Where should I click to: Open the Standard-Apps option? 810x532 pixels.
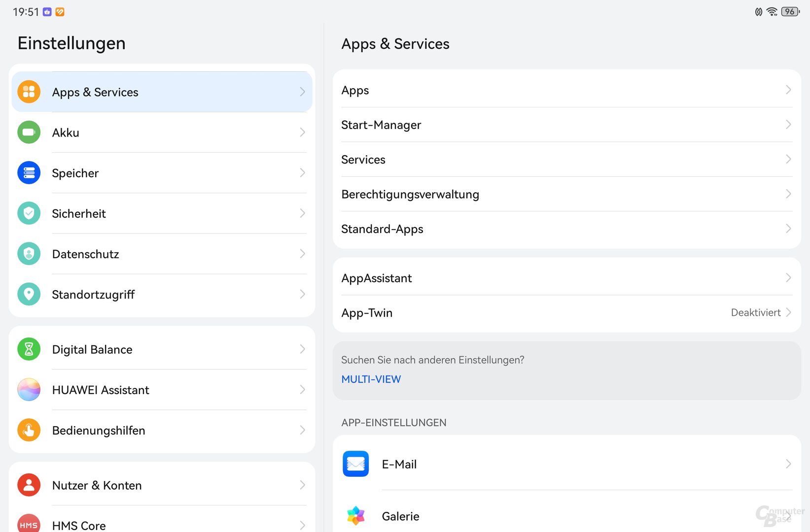567,229
